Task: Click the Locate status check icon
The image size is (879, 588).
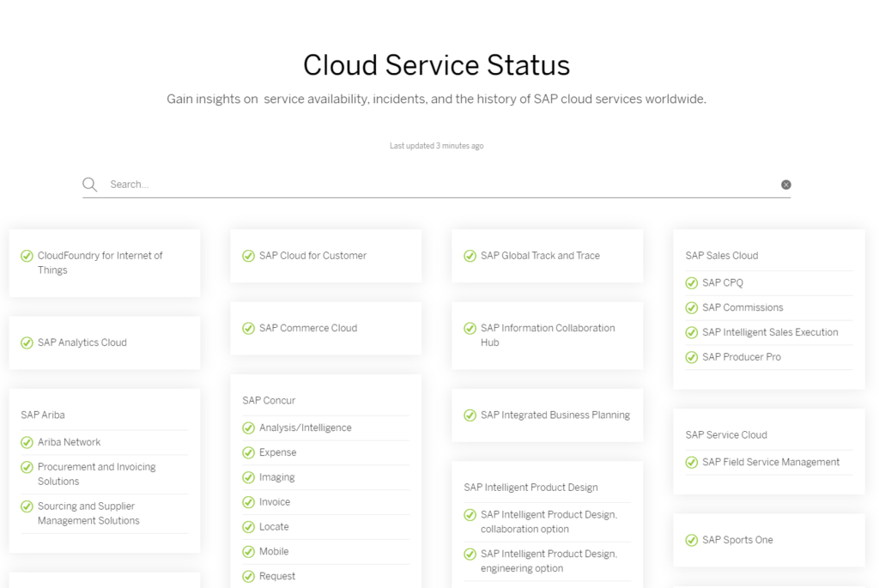Action: click(248, 527)
